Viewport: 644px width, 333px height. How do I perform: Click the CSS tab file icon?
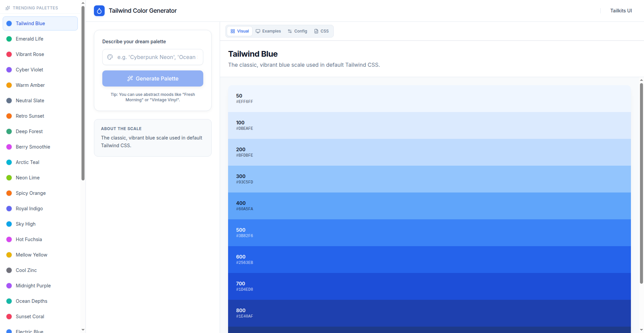pyautogui.click(x=316, y=31)
